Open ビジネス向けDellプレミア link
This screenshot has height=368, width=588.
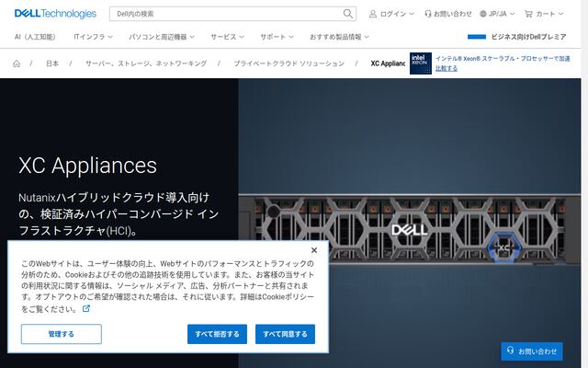(528, 37)
